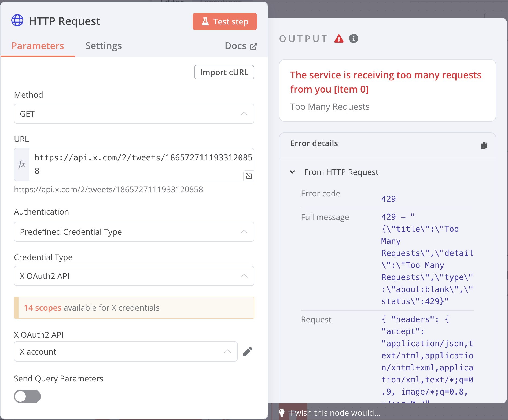
Task: Switch to the Settings tab
Action: [104, 46]
